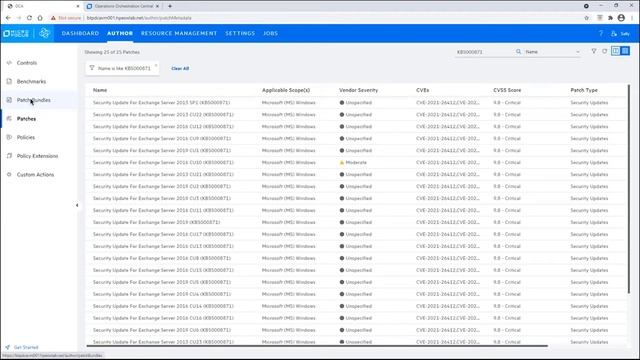
Task: Select Exchange Server 2013 CU22 patch row
Action: [x=355, y=115]
